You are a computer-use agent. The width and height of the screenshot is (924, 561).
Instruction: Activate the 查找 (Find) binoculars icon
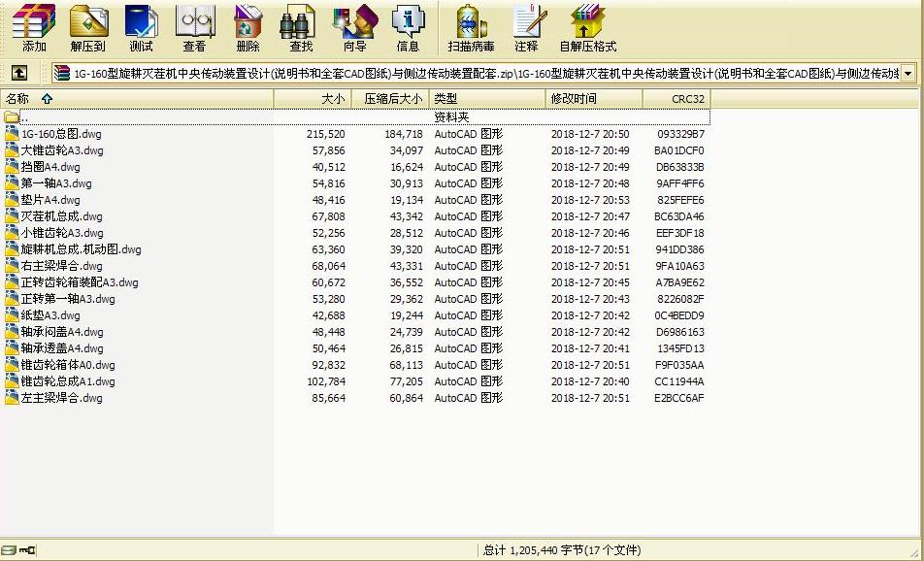[x=298, y=26]
